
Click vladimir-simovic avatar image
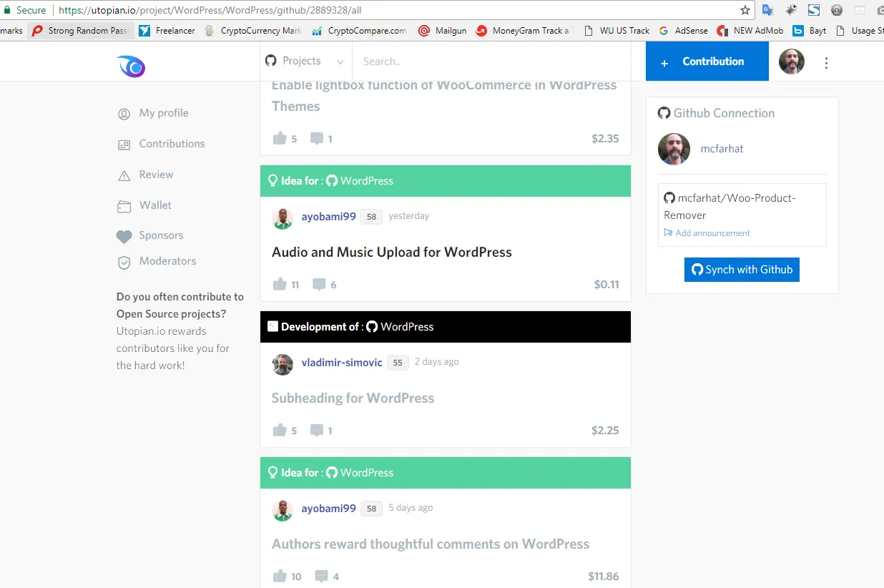(283, 364)
